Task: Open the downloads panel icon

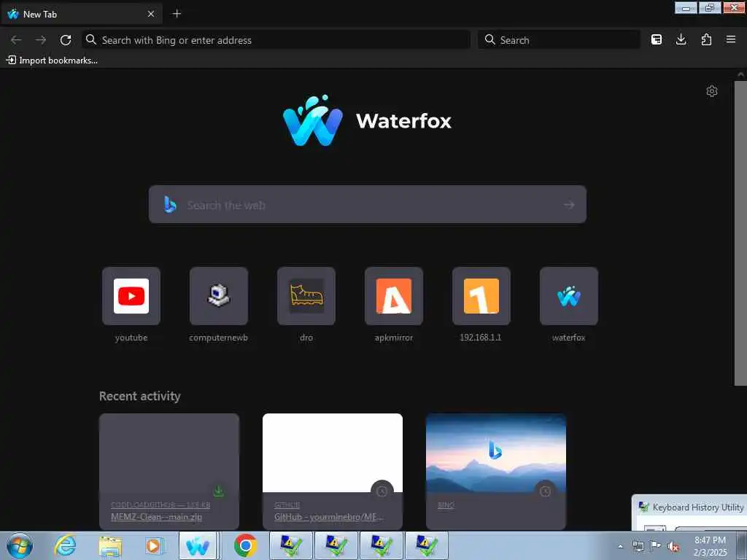Action: (x=681, y=39)
